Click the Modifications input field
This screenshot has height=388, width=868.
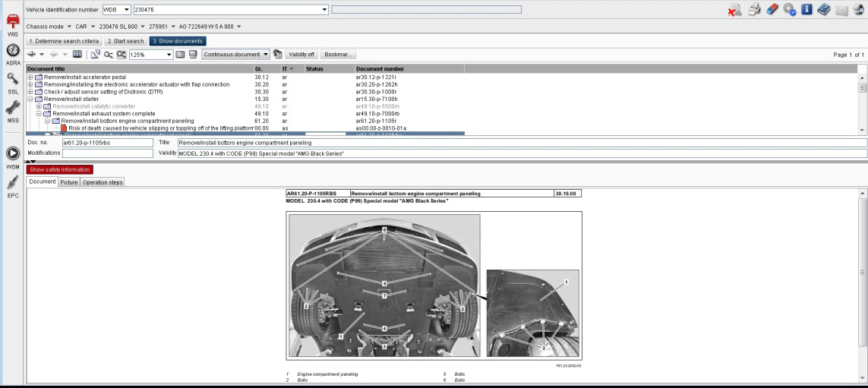coord(107,153)
